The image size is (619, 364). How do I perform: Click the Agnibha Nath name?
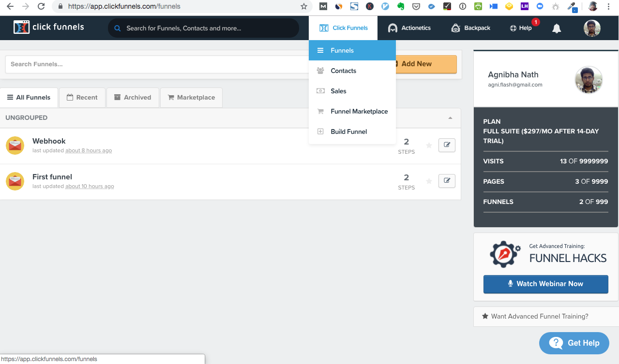513,74
